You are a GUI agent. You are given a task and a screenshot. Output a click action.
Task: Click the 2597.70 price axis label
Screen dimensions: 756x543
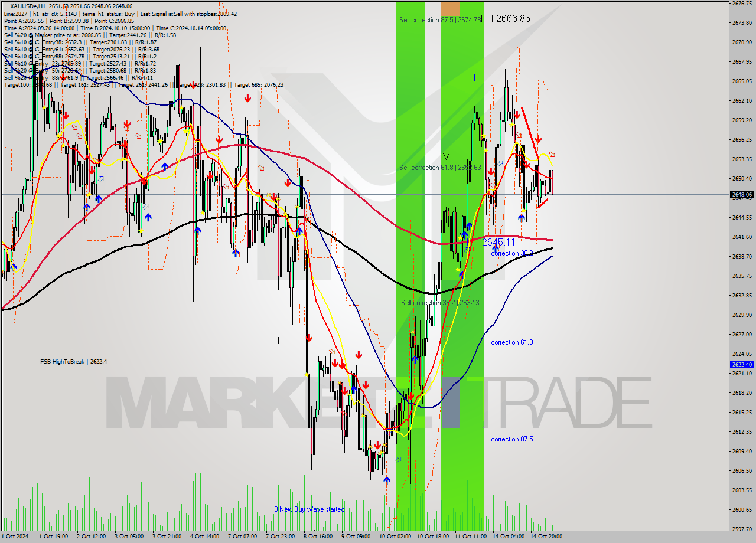(742, 529)
